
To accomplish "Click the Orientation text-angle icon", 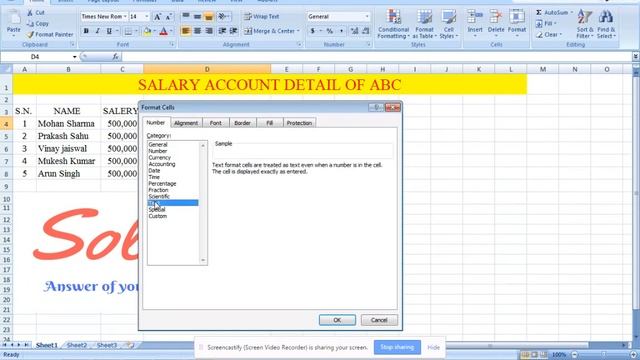I will 223,16.
